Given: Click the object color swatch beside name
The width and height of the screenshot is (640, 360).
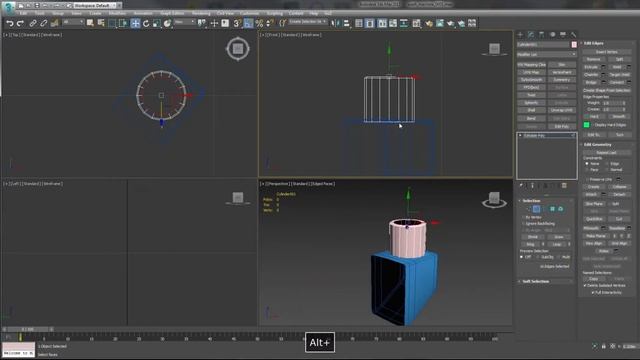Looking at the screenshot, I should click(x=574, y=44).
